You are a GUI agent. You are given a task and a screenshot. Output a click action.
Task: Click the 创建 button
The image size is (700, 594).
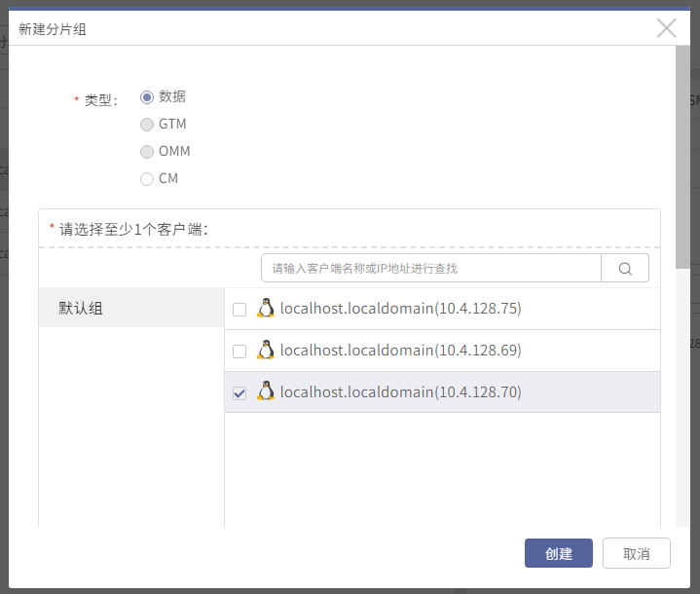[559, 553]
